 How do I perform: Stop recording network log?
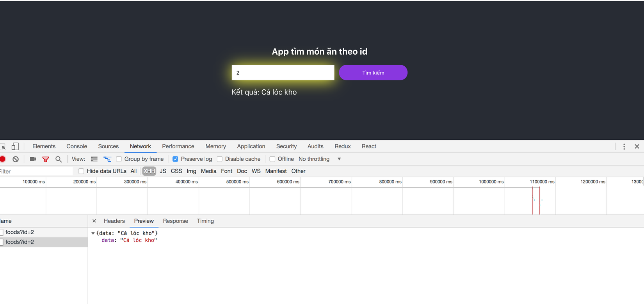pyautogui.click(x=3, y=159)
